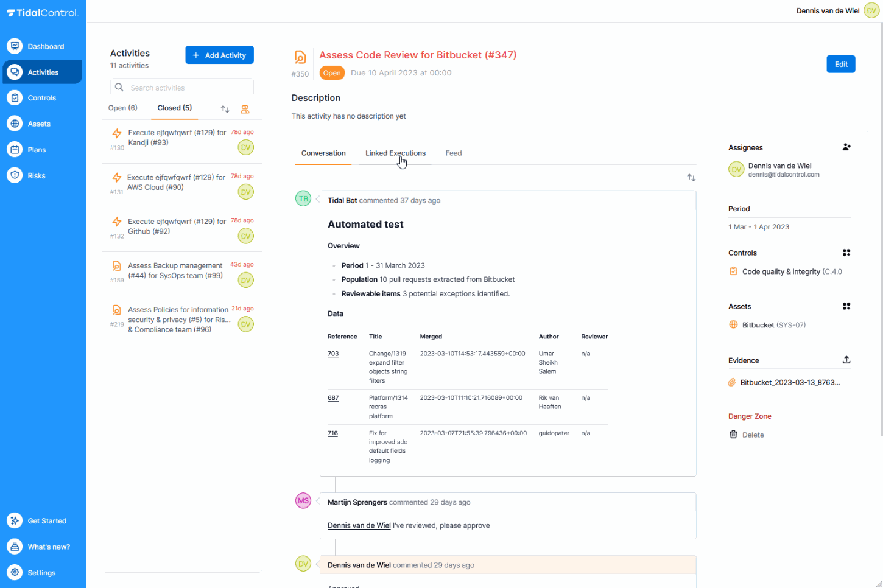Viewport: 883px width, 588px height.
Task: Click the search activities field
Action: [x=181, y=87]
